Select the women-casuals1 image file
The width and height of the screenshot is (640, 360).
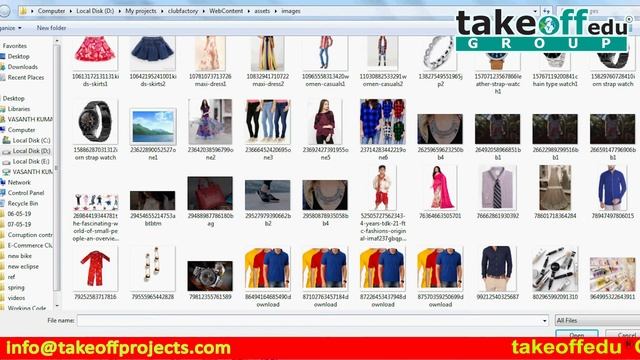[325, 53]
